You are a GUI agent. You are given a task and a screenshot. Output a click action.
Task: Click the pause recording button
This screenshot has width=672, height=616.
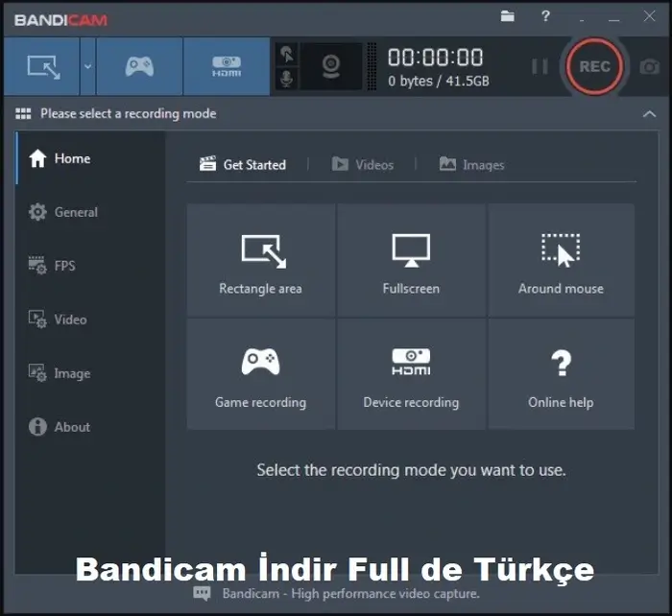pyautogui.click(x=540, y=66)
